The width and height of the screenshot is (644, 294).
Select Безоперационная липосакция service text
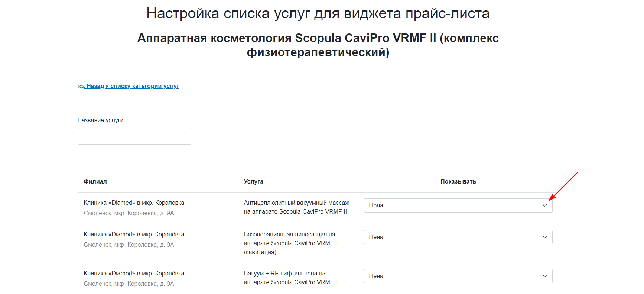click(291, 243)
